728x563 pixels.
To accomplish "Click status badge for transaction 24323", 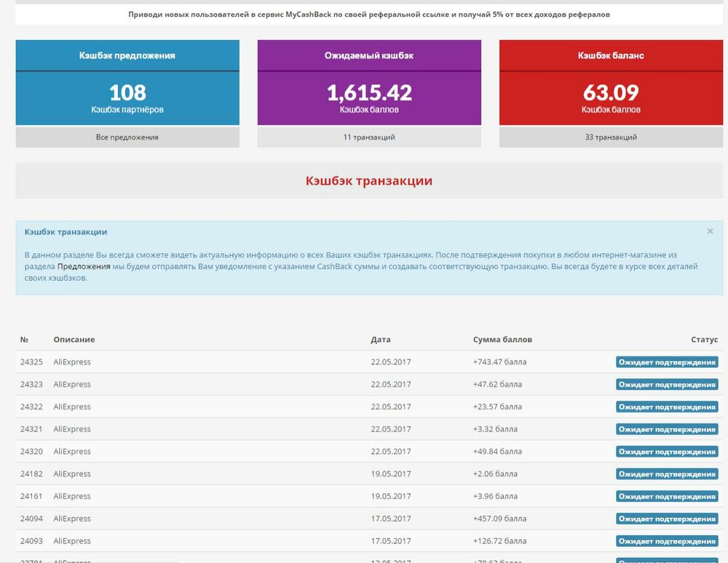I will pyautogui.click(x=667, y=385).
